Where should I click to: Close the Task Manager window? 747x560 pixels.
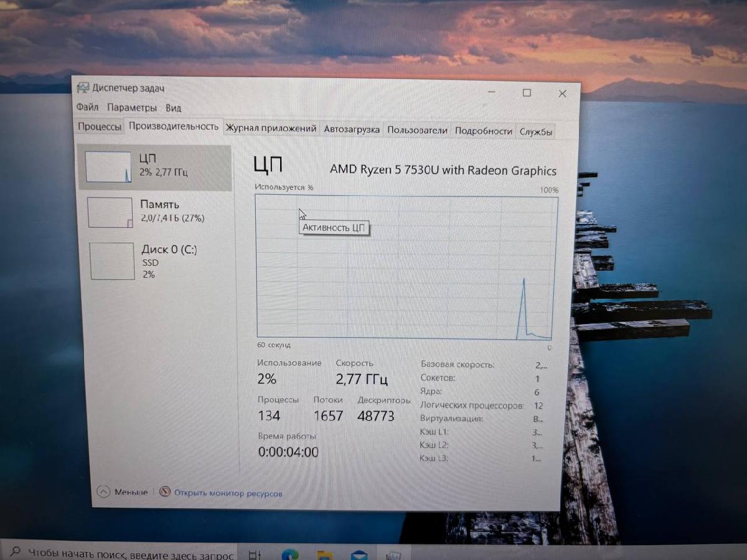(x=562, y=93)
